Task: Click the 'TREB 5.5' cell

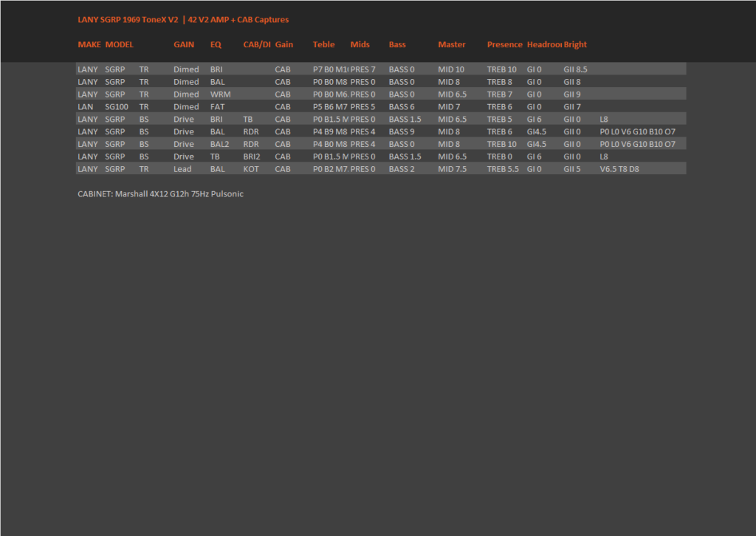Action: [x=503, y=169]
